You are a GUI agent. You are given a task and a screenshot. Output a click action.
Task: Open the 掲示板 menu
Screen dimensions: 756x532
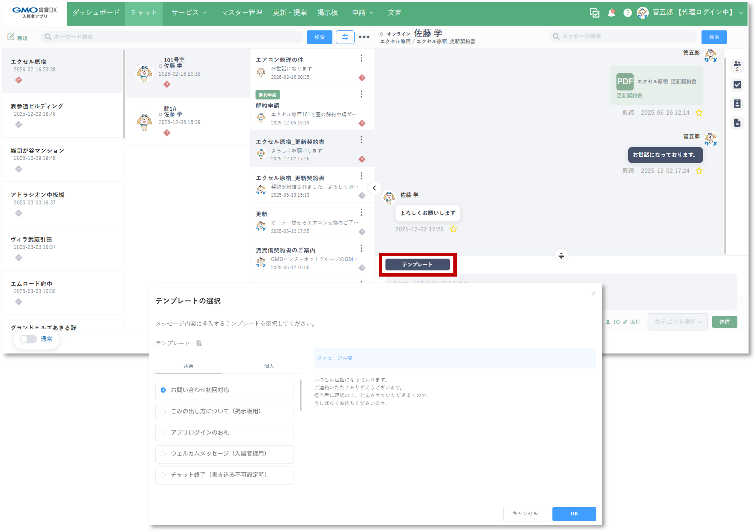[x=327, y=13]
